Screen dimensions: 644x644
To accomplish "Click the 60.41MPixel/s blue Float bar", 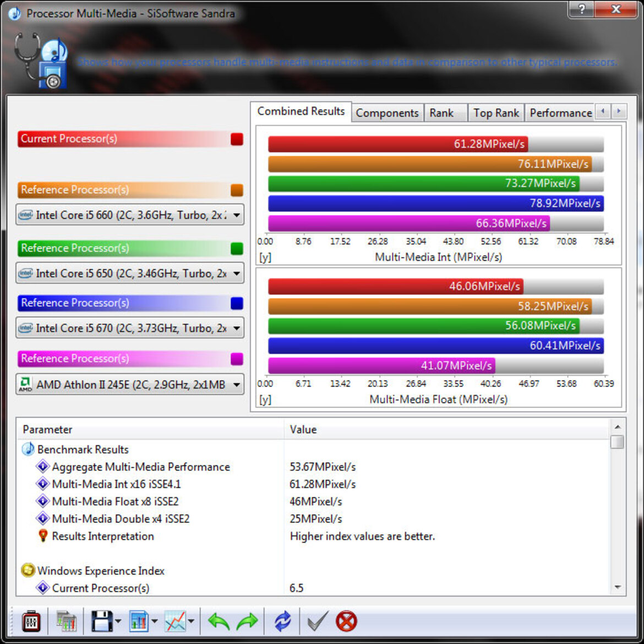I will pyautogui.click(x=436, y=346).
